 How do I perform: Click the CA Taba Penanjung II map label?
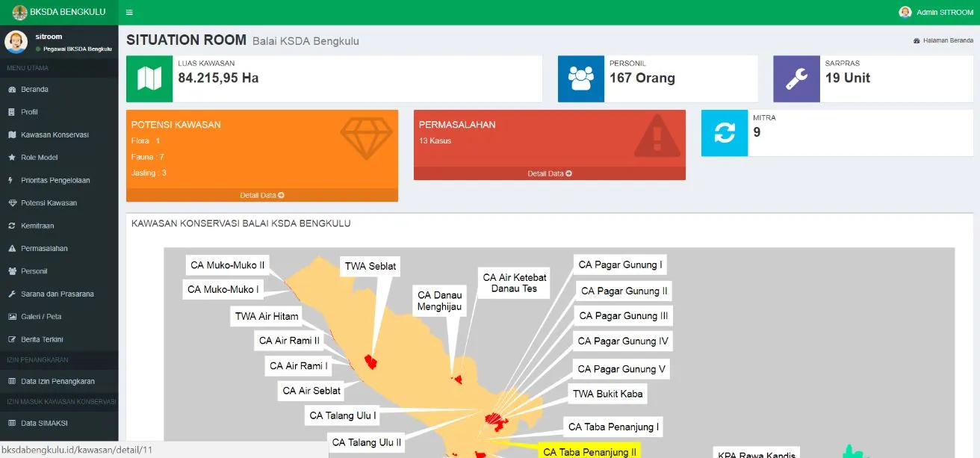(589, 451)
